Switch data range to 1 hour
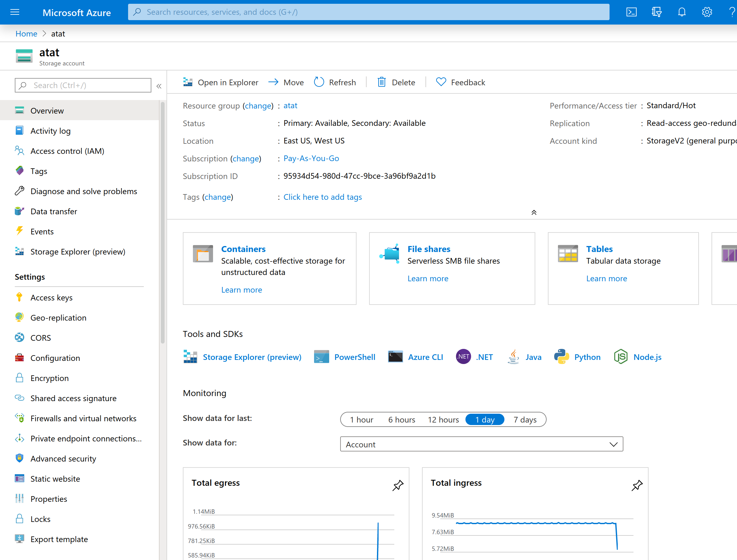This screenshot has width=737, height=560. (362, 419)
